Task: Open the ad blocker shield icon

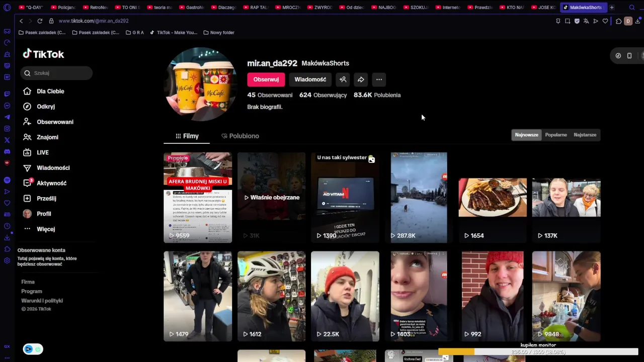Action: click(x=577, y=21)
